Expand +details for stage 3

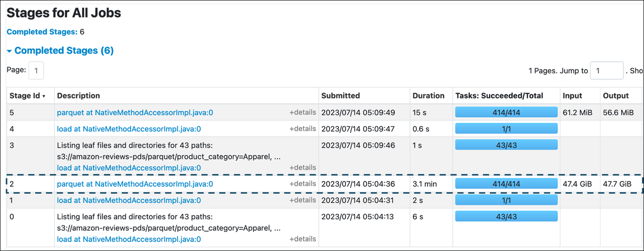click(x=303, y=168)
